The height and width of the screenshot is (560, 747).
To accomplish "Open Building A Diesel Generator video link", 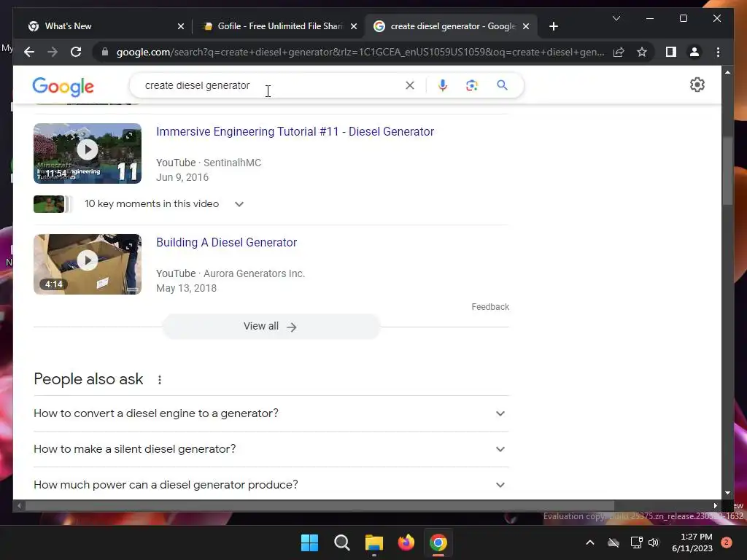I will (x=226, y=242).
